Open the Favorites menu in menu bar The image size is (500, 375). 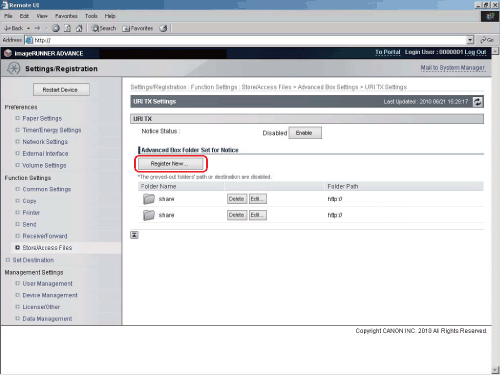click(x=66, y=16)
